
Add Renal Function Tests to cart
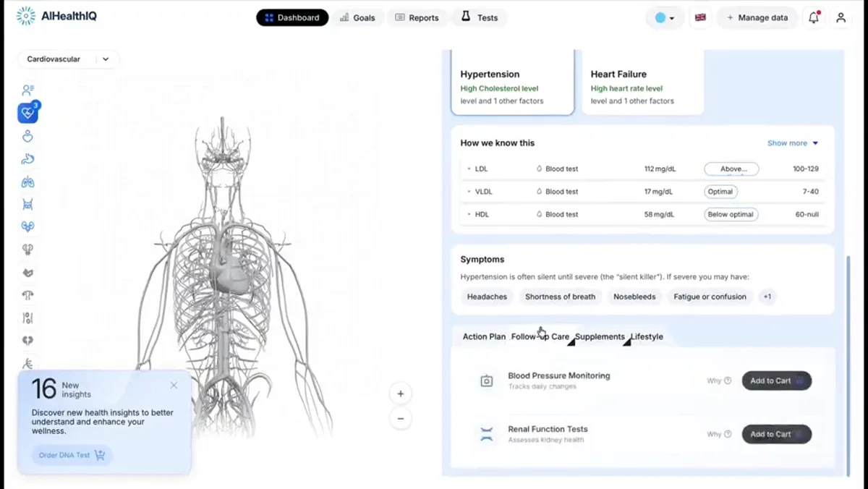tap(777, 434)
